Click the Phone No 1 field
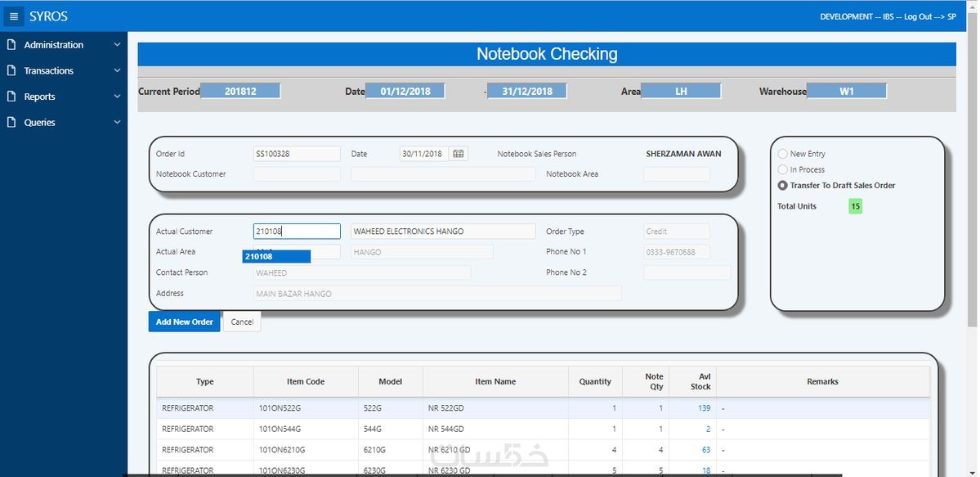Image resolution: width=980 pixels, height=477 pixels. 677,252
